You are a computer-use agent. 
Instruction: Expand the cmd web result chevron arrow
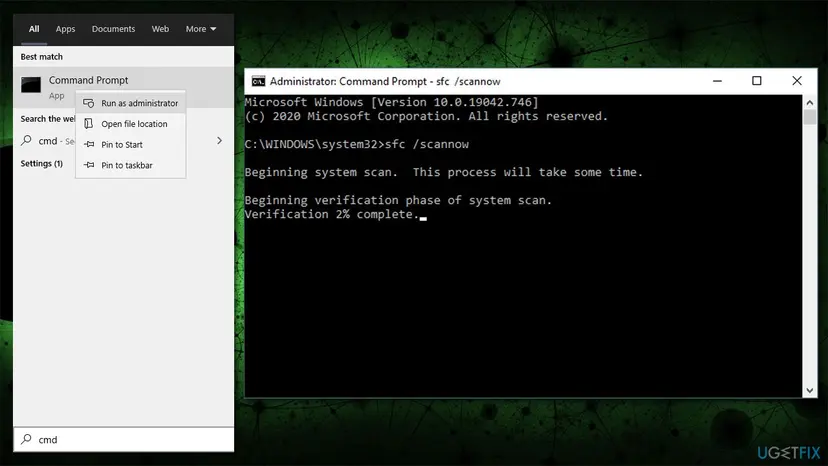(220, 141)
